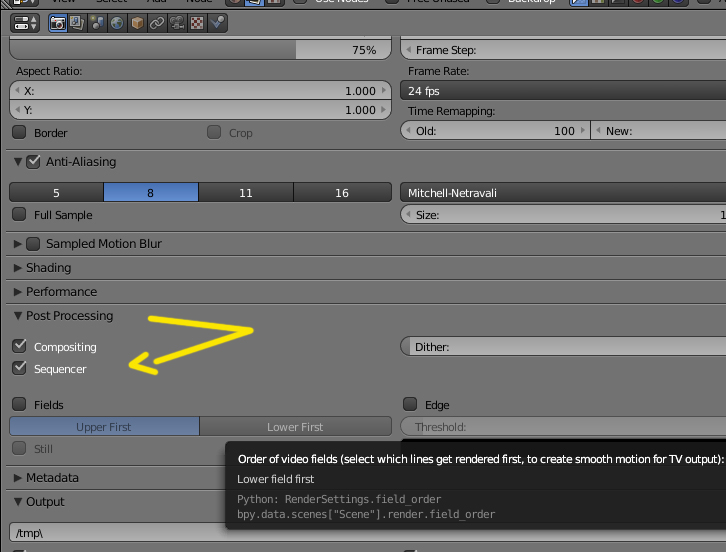The height and width of the screenshot is (552, 726).
Task: Open the Object properties tab (orange cube)
Action: click(x=137, y=23)
